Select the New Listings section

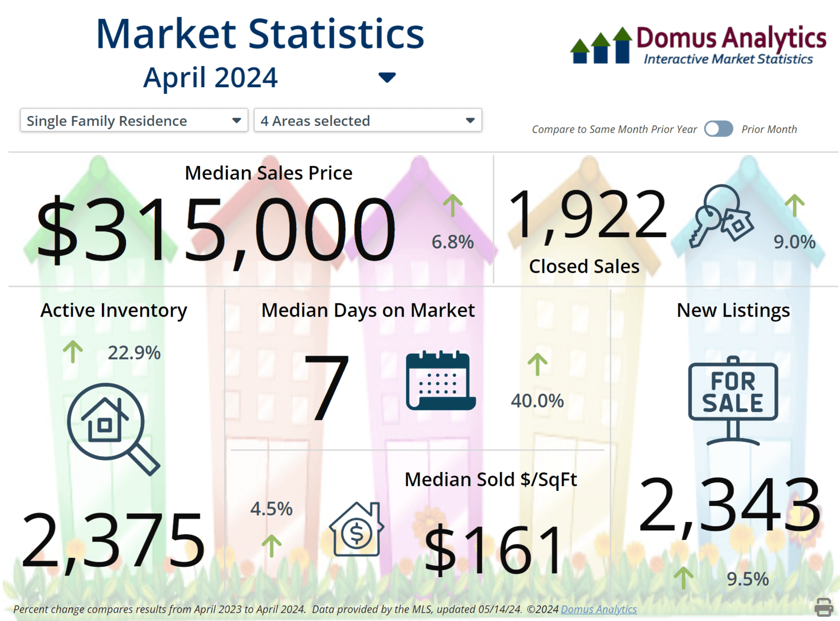pyautogui.click(x=733, y=310)
